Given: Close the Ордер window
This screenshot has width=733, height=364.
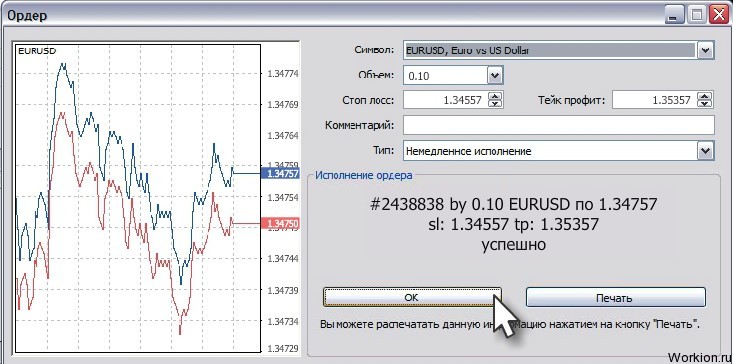Looking at the screenshot, I should (719, 14).
